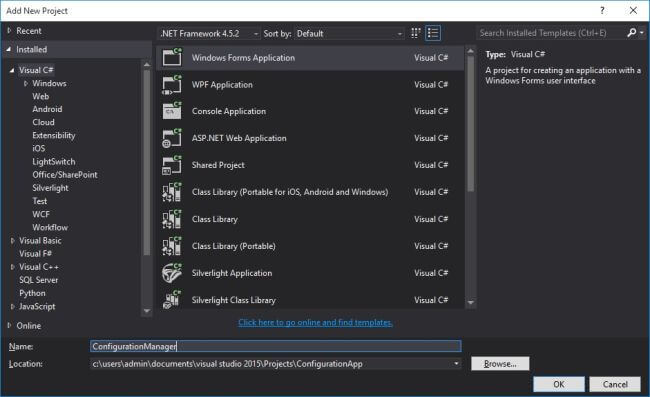Click the Silverlight Class Library template icon
The height and width of the screenshot is (397, 650).
(x=172, y=300)
